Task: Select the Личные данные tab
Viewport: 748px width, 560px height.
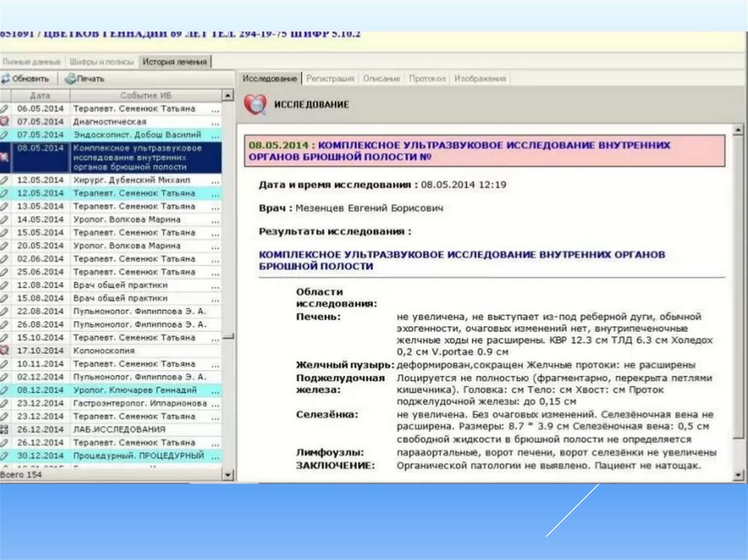Action: pos(32,61)
